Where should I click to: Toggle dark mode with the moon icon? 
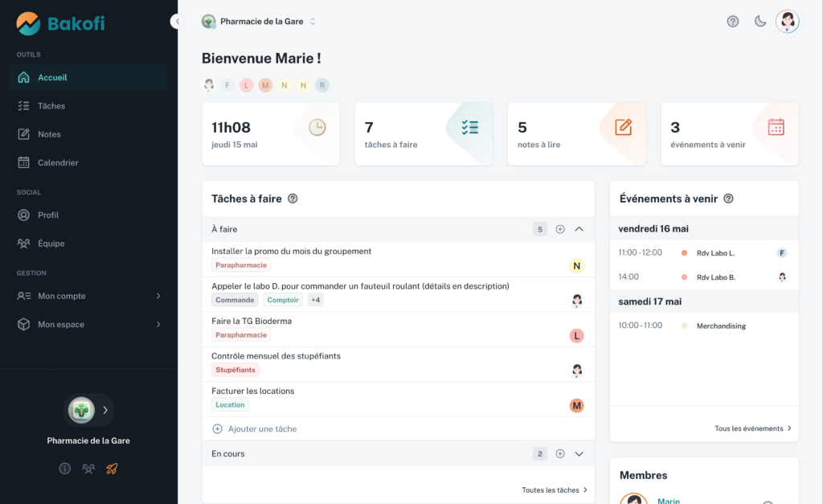point(760,22)
